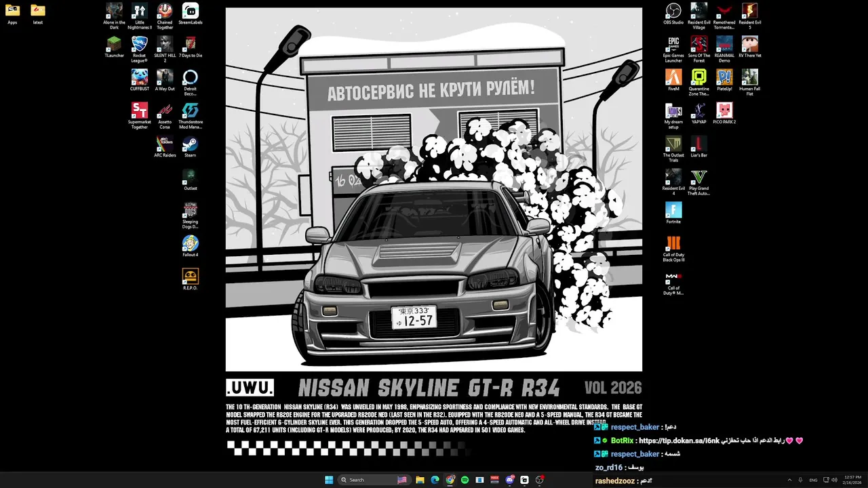Open File Explorer from the taskbar
Image resolution: width=868 pixels, height=488 pixels.
click(x=420, y=480)
